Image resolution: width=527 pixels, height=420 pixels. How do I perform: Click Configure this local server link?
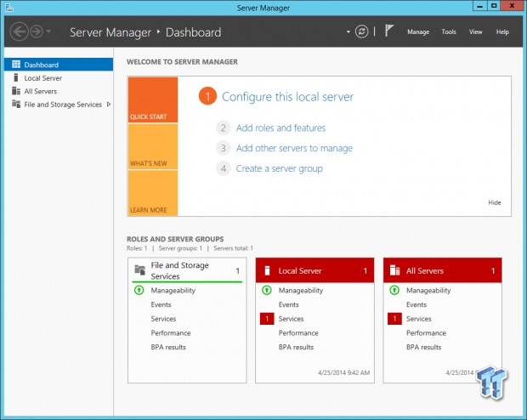(x=287, y=97)
